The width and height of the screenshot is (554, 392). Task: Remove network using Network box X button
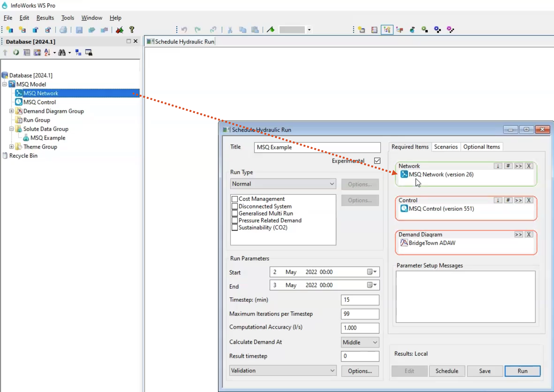tap(529, 166)
